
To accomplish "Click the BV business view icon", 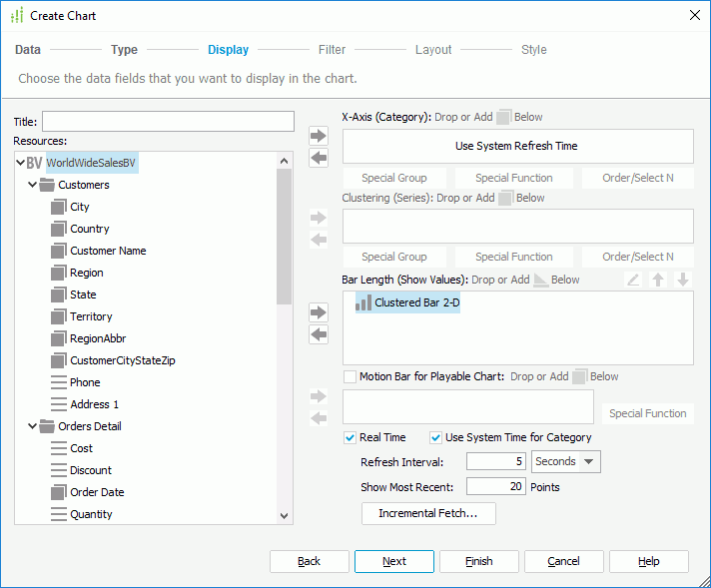I will pos(35,163).
